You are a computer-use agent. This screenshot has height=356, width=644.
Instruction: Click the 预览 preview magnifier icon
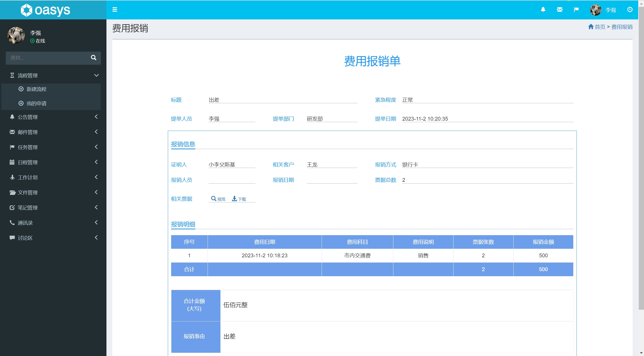[x=213, y=199]
